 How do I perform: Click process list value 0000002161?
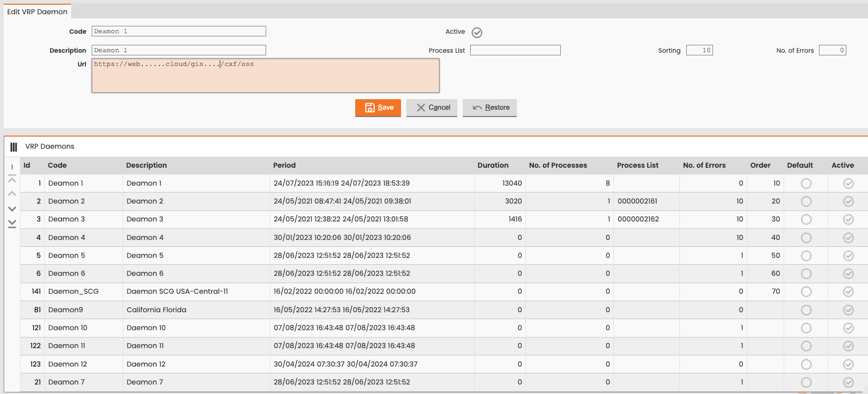[637, 201]
